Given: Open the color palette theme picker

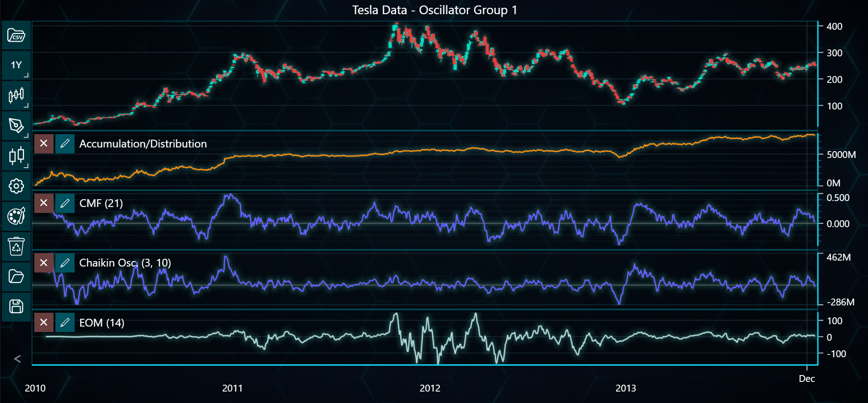Looking at the screenshot, I should coord(16,216).
